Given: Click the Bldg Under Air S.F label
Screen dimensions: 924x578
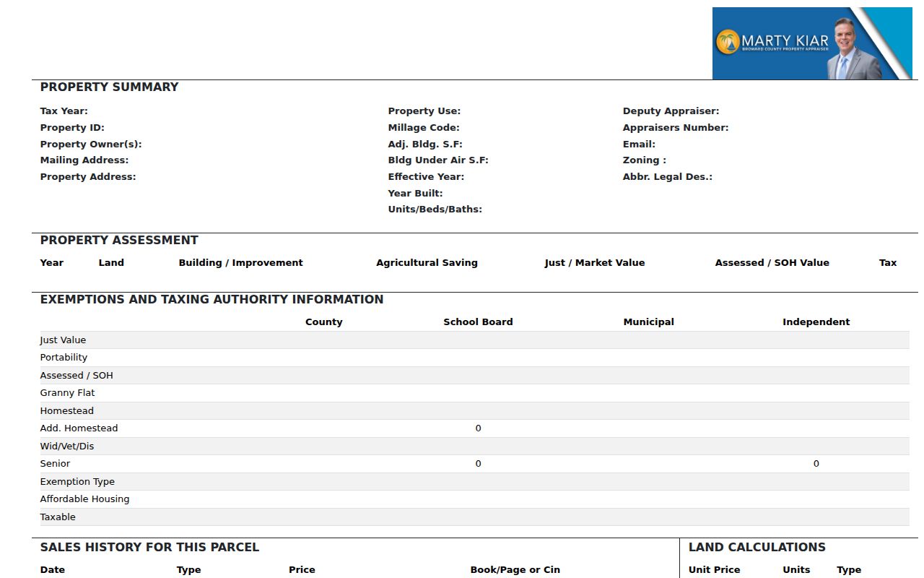Looking at the screenshot, I should (438, 160).
